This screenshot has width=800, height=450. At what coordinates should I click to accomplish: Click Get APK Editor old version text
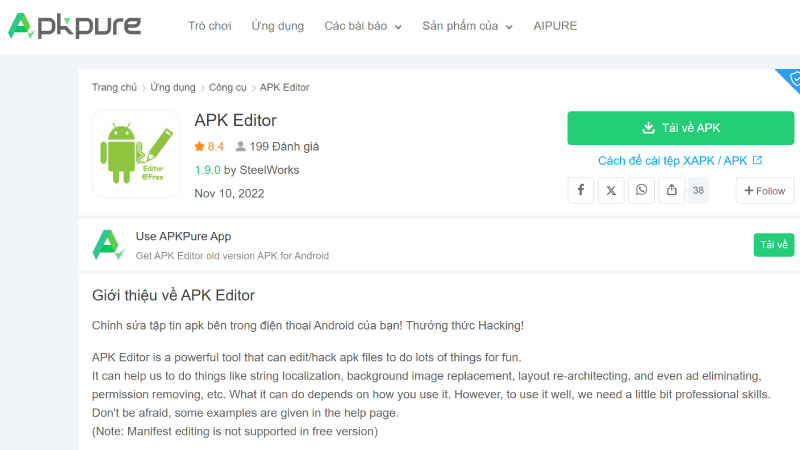[x=232, y=256]
